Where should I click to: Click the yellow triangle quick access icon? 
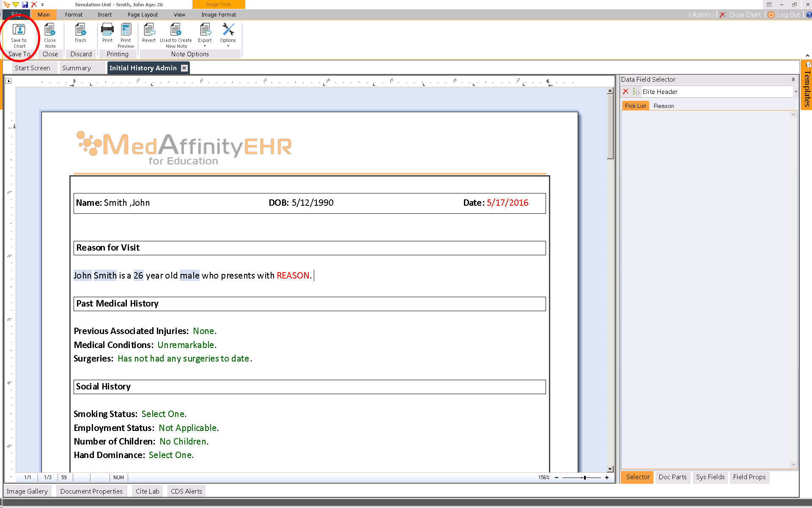click(x=16, y=5)
